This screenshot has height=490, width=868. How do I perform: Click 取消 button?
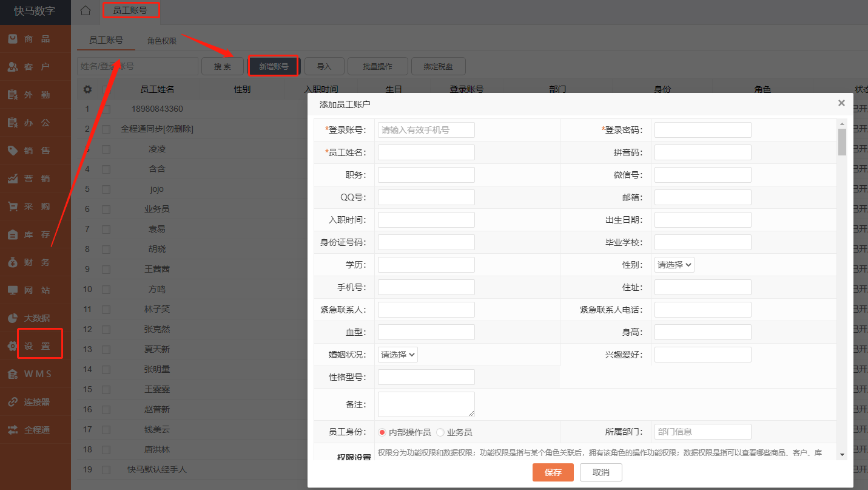click(601, 472)
